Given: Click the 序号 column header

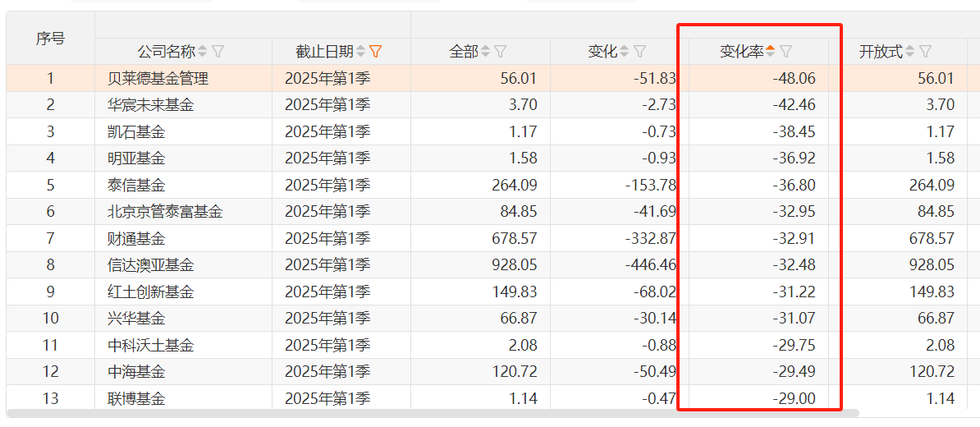Looking at the screenshot, I should (50, 38).
